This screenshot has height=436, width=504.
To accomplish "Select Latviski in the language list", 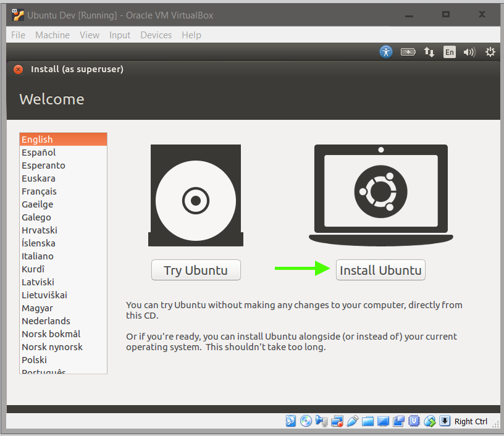I will point(64,282).
